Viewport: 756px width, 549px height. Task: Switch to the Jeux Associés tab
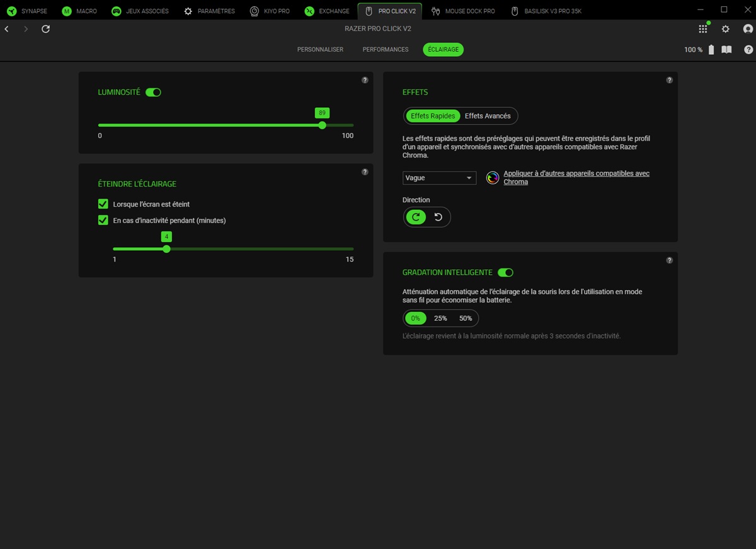click(x=140, y=11)
